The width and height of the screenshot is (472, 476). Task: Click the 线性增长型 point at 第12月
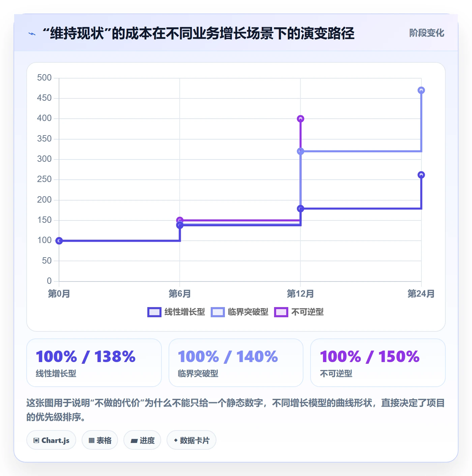(x=300, y=209)
